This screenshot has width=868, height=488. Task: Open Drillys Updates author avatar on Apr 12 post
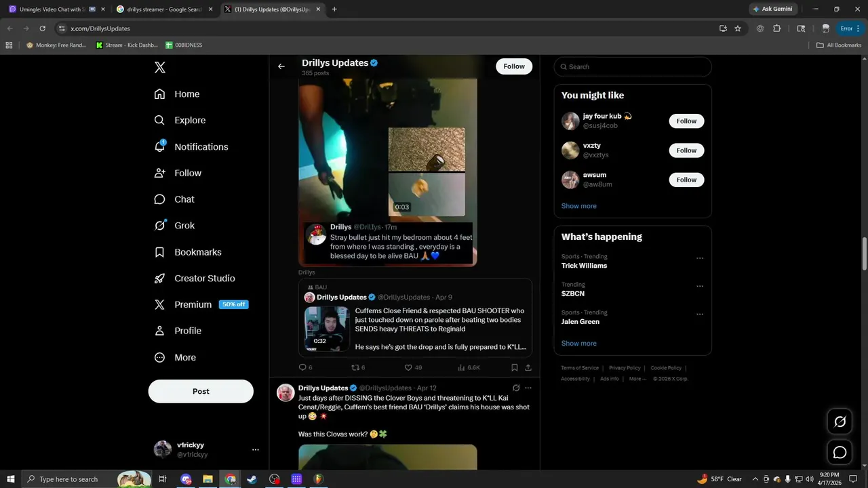tap(286, 393)
